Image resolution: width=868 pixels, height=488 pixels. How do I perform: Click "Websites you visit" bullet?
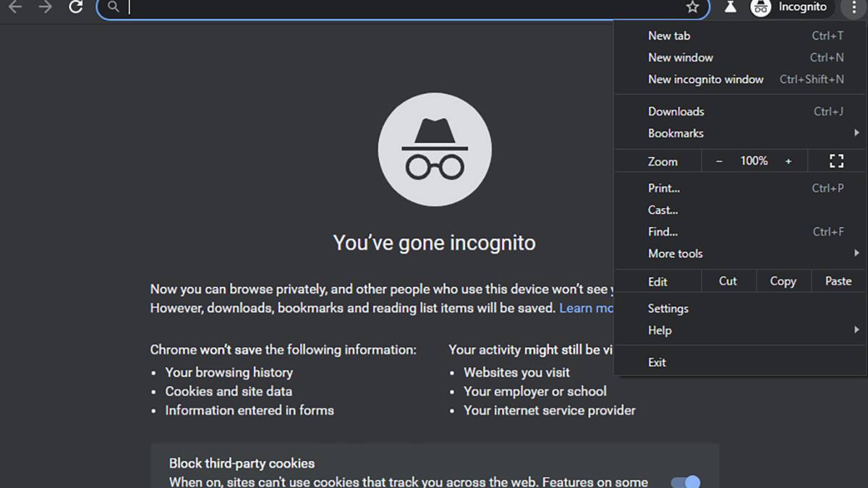coord(516,372)
